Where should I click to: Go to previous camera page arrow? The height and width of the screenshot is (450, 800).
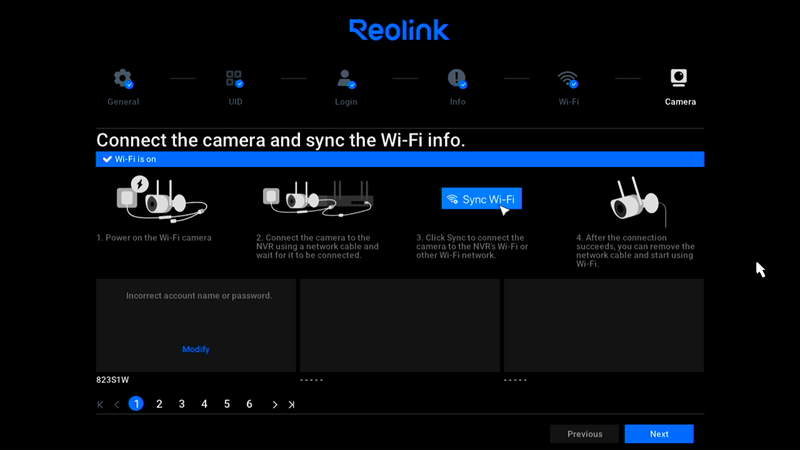tap(117, 405)
